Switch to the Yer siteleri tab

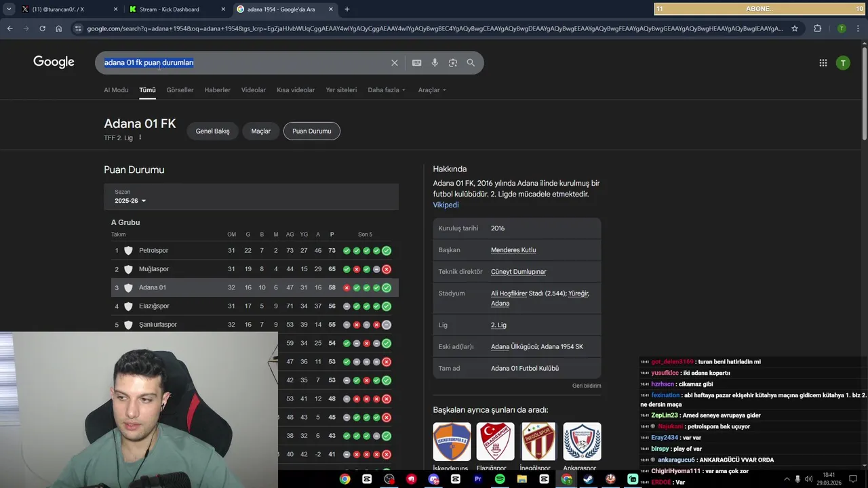[x=341, y=89]
